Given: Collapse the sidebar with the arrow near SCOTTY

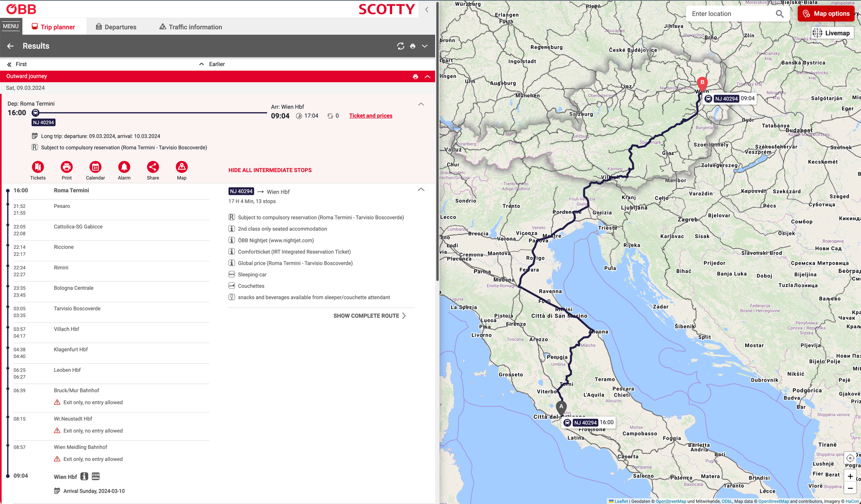Looking at the screenshot, I should pos(427,9).
